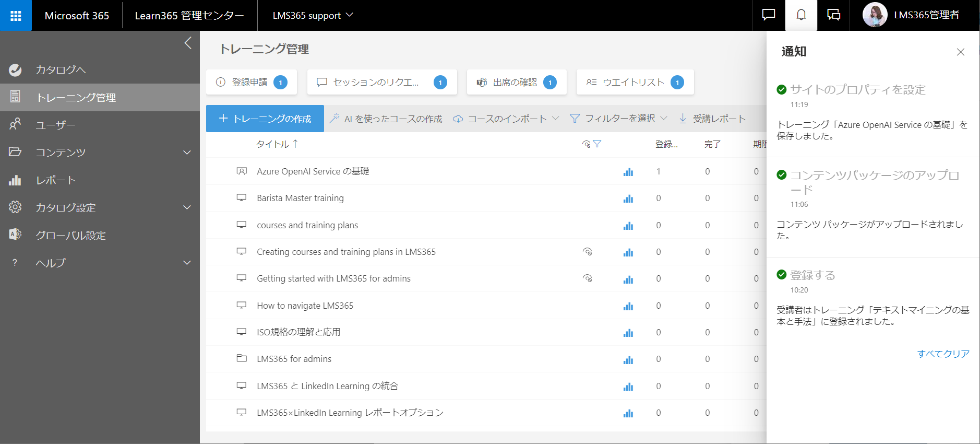Image resolution: width=980 pixels, height=444 pixels.
Task: Close the 通知 panel
Action: [960, 52]
